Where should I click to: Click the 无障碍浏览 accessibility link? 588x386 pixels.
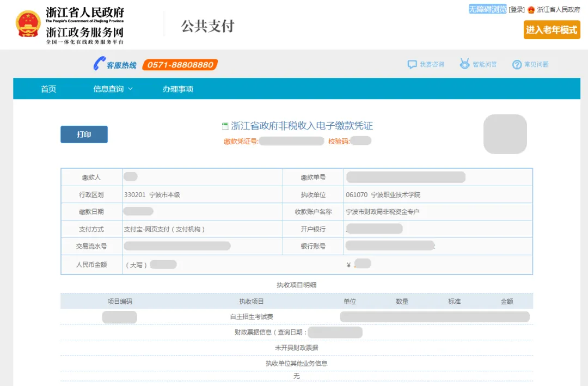(x=487, y=9)
